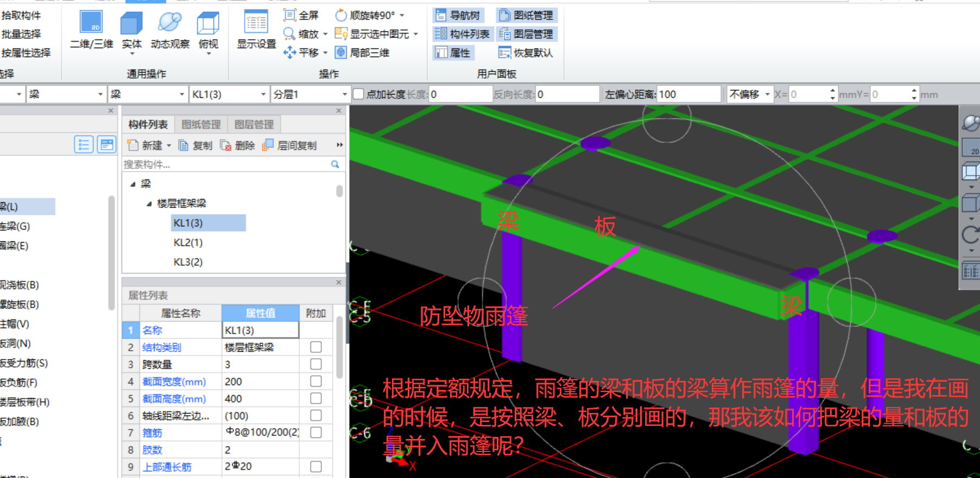This screenshot has height=478, width=980.
Task: Rotate view with 顺旋转90° icon
Action: [x=341, y=15]
